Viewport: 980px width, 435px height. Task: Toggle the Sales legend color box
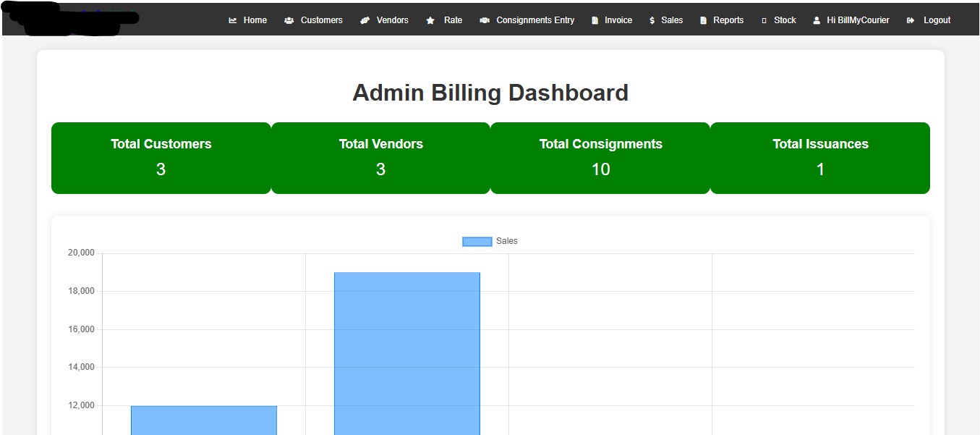477,241
